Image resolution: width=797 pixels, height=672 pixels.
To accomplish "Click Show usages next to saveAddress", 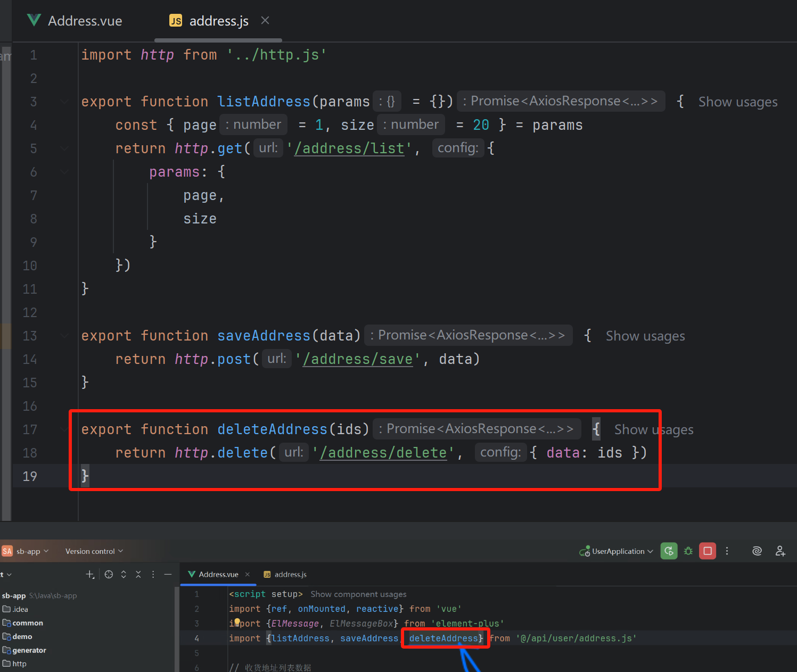I will (x=645, y=336).
